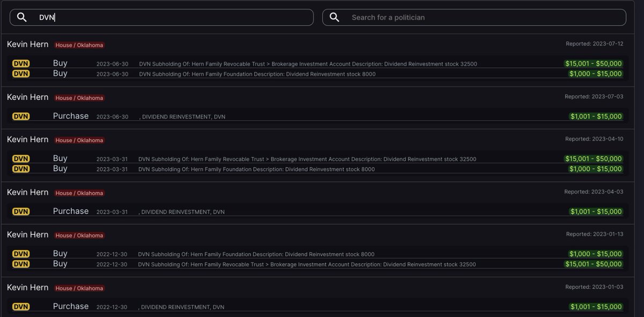Click inside the DVN stock search field

click(x=161, y=17)
